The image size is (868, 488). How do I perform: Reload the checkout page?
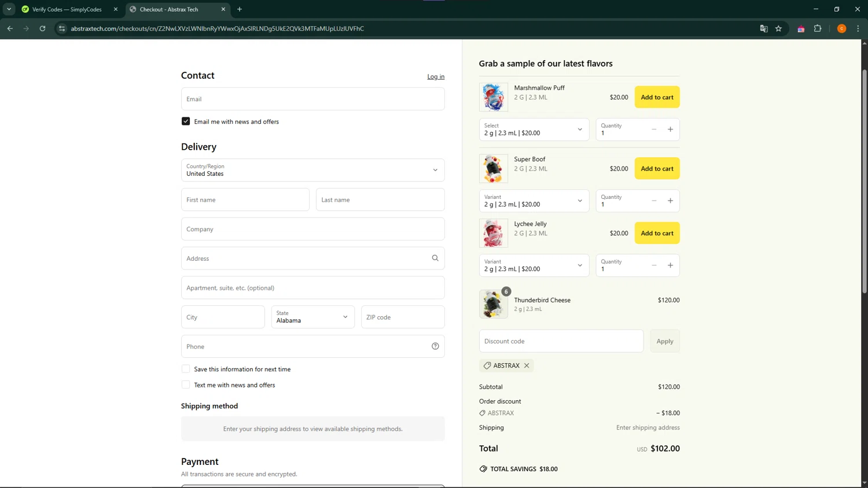point(42,28)
